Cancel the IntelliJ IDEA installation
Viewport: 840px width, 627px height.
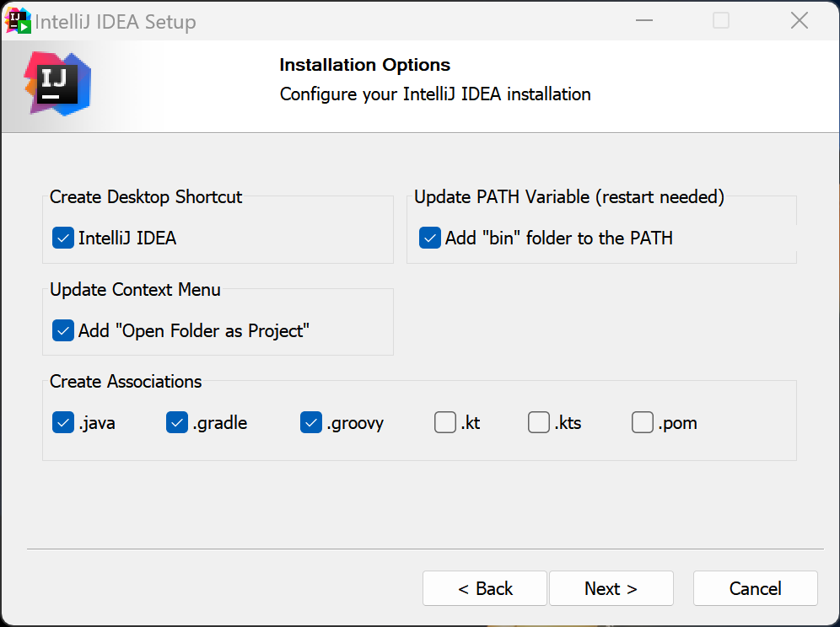point(755,588)
